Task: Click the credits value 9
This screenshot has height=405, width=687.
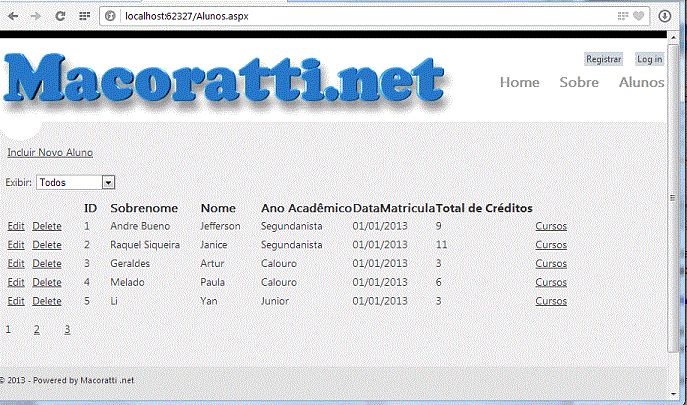Action: coord(439,226)
